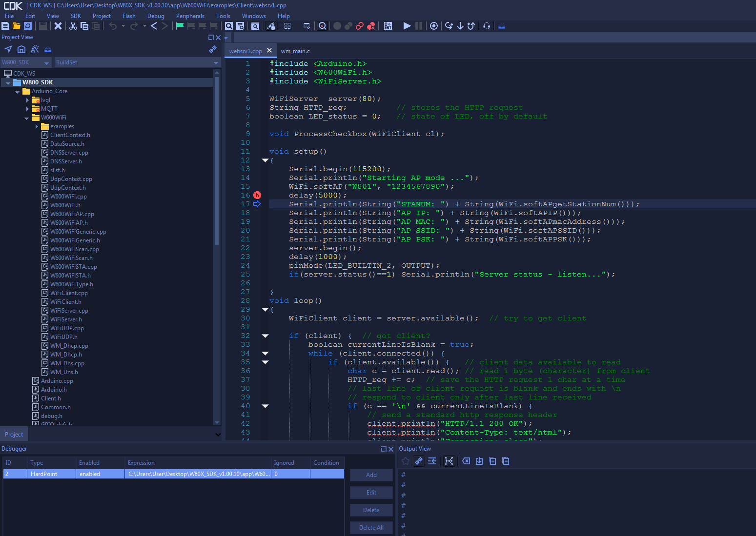Click the home icon in Project View

(x=21, y=49)
